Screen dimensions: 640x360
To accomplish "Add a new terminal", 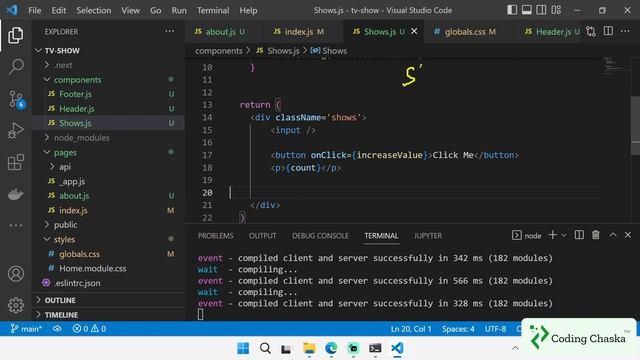I will click(x=552, y=235).
